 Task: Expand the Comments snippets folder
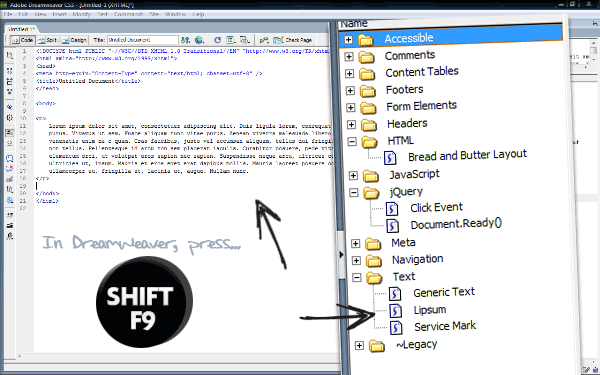tap(349, 57)
